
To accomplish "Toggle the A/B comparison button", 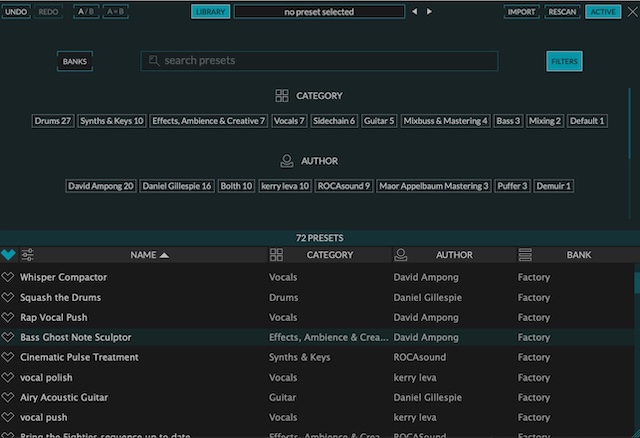I will coord(86,12).
